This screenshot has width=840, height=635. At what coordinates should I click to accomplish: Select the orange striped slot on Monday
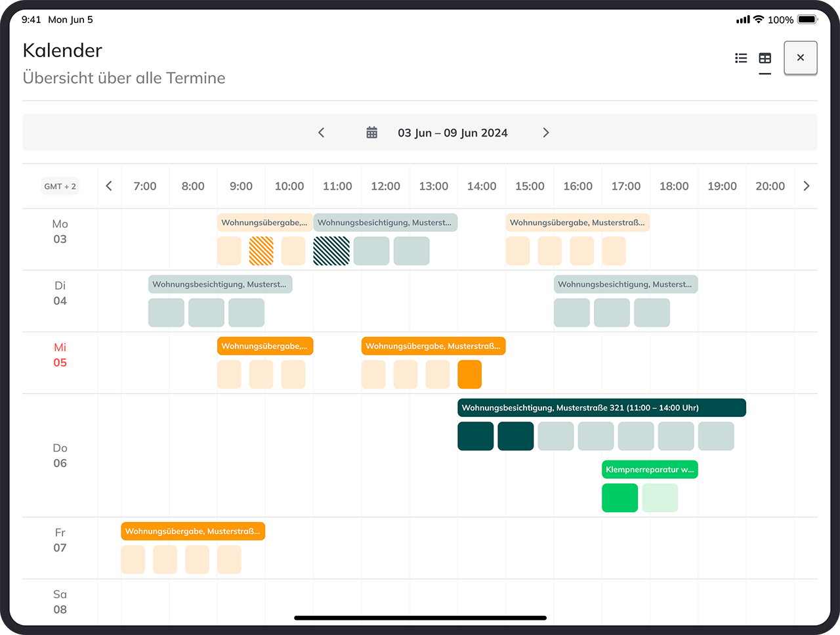coord(261,251)
